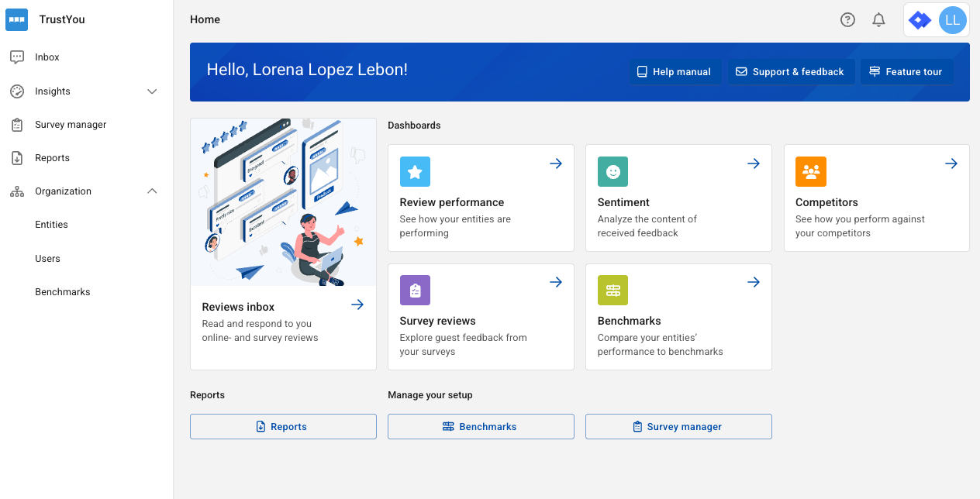
Task: Click the Reports button under Reports heading
Action: pos(283,427)
